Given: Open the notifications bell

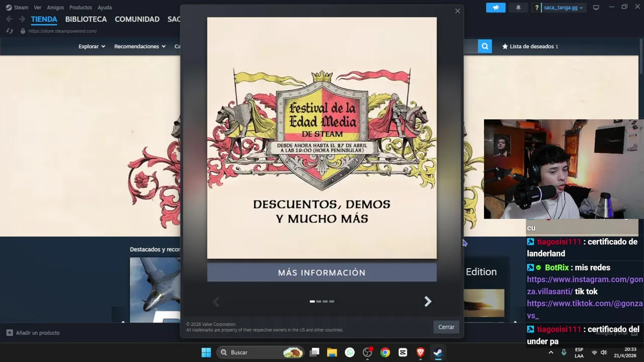Looking at the screenshot, I should [518, 8].
